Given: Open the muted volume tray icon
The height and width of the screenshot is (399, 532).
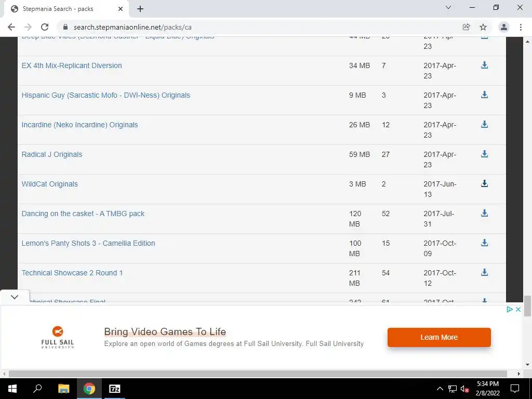Looking at the screenshot, I should [x=465, y=389].
